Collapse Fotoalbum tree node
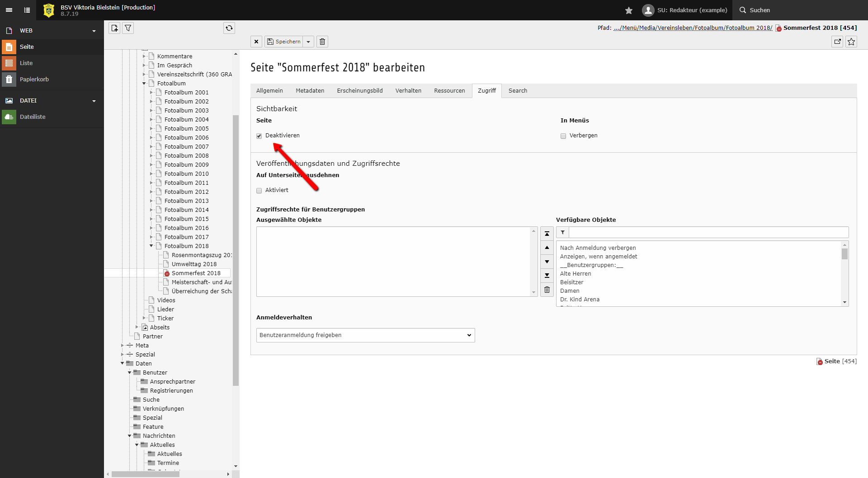Viewport: 868px width, 478px height. (144, 84)
